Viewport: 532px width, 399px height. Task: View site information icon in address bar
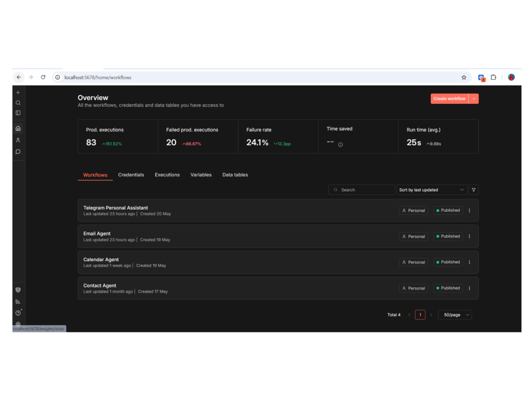pos(57,77)
